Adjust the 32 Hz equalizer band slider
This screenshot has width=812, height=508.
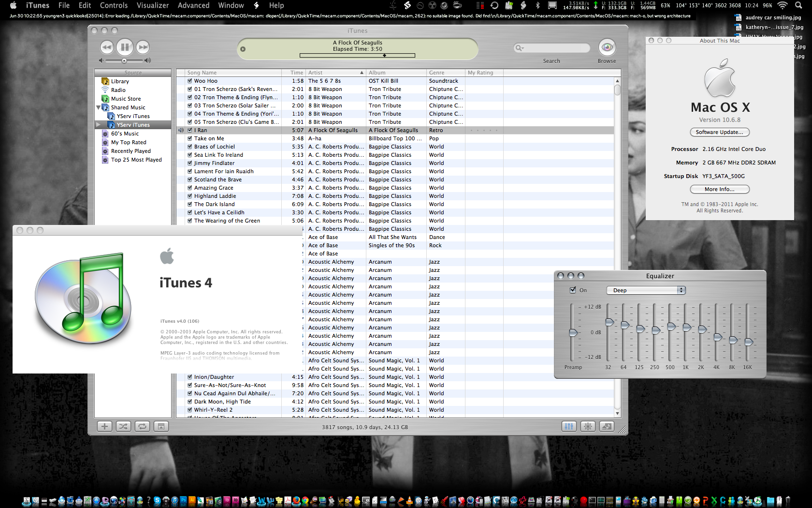(609, 333)
